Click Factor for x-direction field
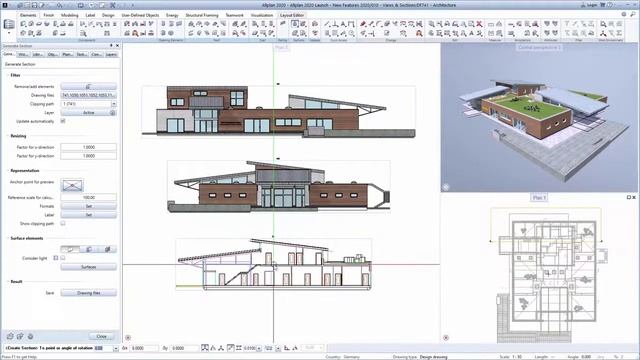Viewport: 640px width, 360px height. click(x=89, y=147)
